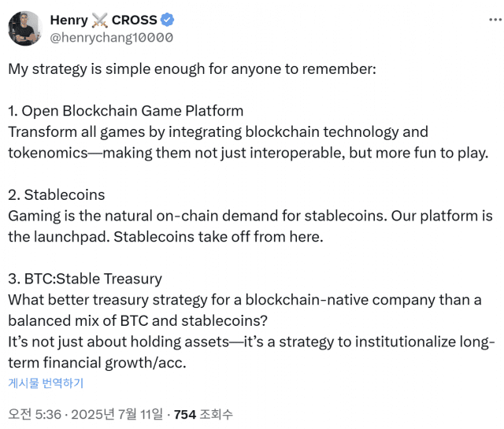
Task: Click the crossed swords emoji in the name
Action: click(100, 20)
